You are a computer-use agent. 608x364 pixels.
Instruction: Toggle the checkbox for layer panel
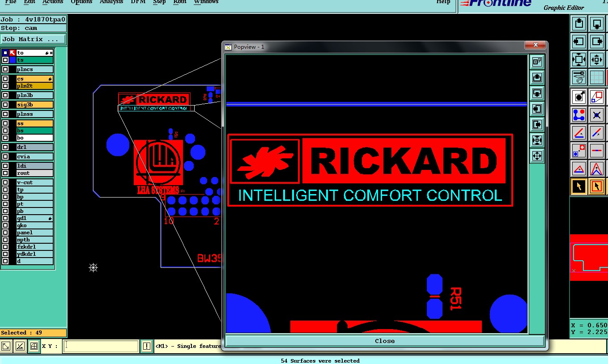tap(5, 233)
